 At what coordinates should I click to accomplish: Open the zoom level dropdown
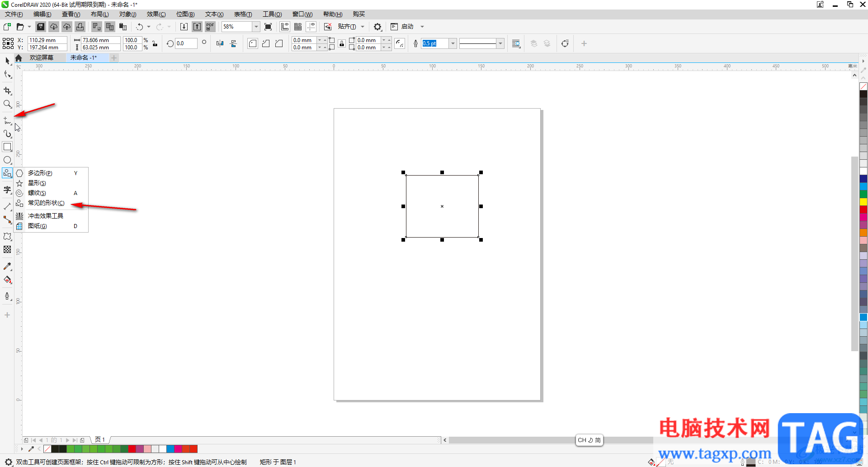click(x=256, y=27)
